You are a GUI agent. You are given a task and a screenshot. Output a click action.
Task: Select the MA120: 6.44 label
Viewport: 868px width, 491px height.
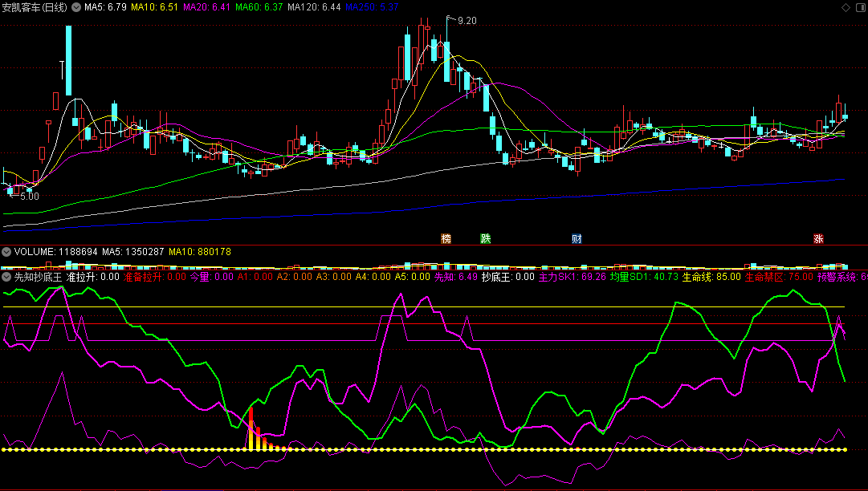click(314, 7)
